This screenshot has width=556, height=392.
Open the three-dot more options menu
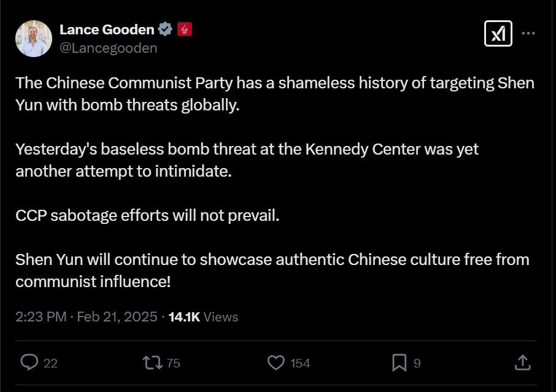(528, 34)
